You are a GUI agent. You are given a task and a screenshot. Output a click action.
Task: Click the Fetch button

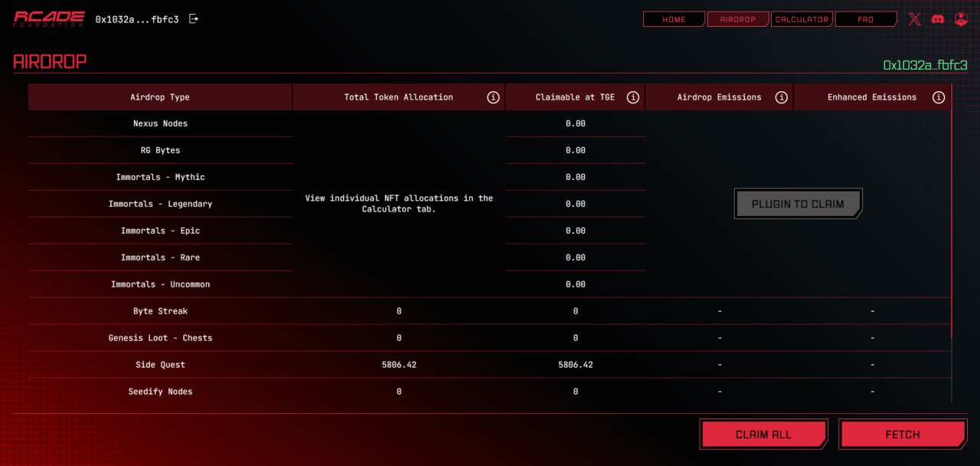point(903,434)
